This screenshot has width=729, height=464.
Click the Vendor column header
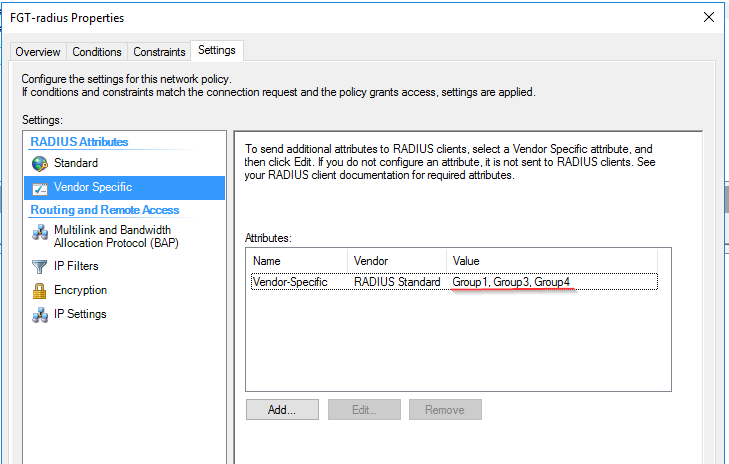[x=397, y=261]
